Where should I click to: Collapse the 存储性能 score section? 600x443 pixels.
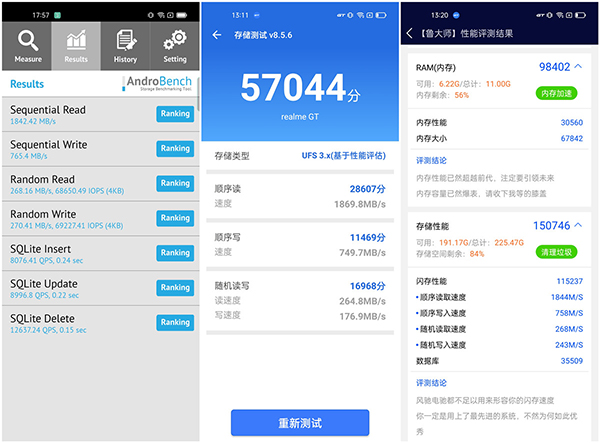point(580,226)
